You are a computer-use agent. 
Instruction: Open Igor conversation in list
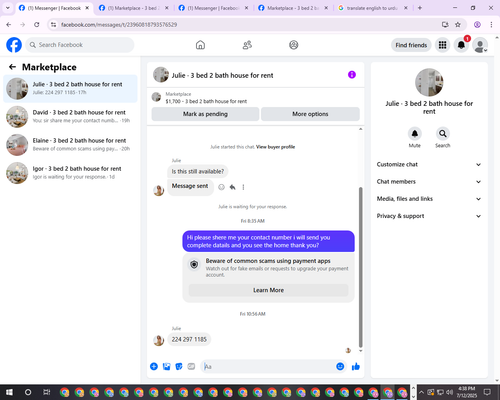click(70, 173)
